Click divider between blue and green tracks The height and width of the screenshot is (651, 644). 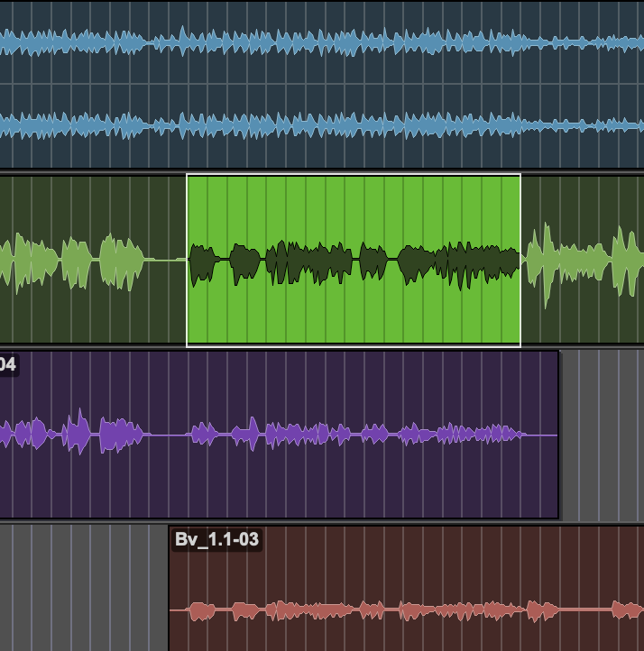[322, 171]
